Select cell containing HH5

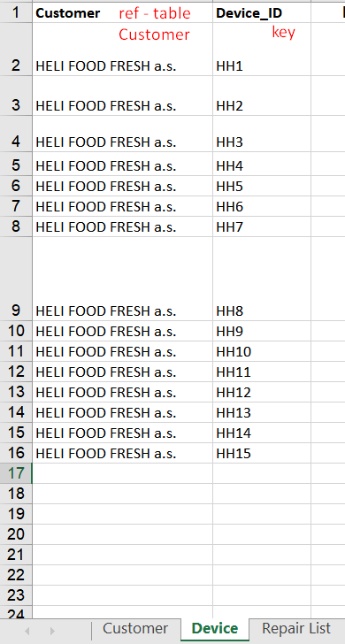click(262, 186)
